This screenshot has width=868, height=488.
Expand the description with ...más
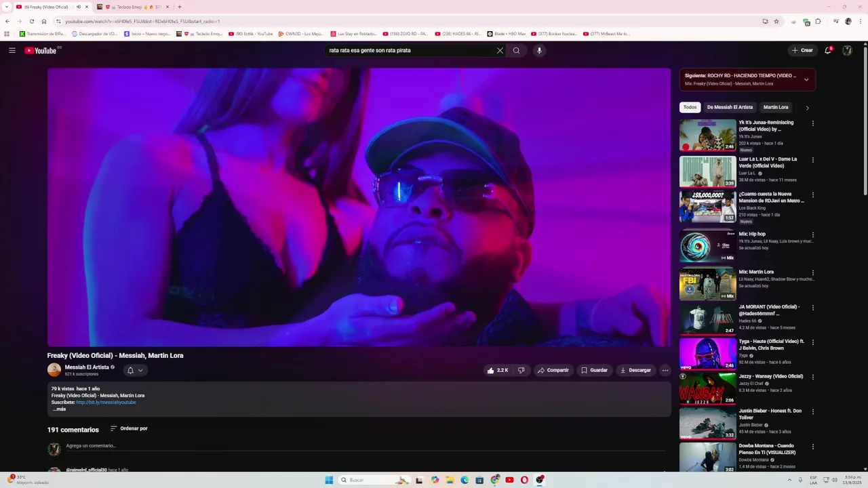pos(59,409)
